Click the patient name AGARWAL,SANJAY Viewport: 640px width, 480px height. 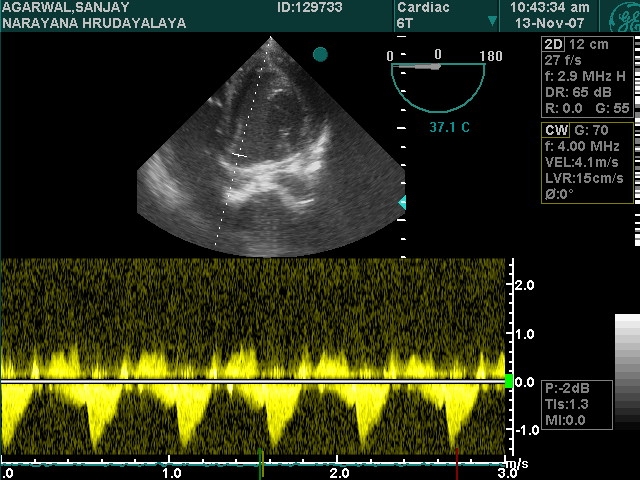[x=62, y=7]
